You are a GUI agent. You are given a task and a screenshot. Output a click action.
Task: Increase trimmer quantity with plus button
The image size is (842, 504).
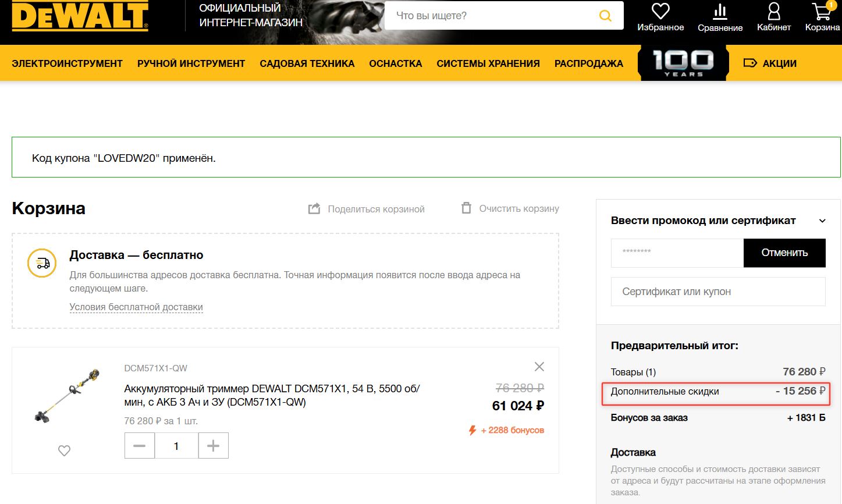(x=214, y=446)
